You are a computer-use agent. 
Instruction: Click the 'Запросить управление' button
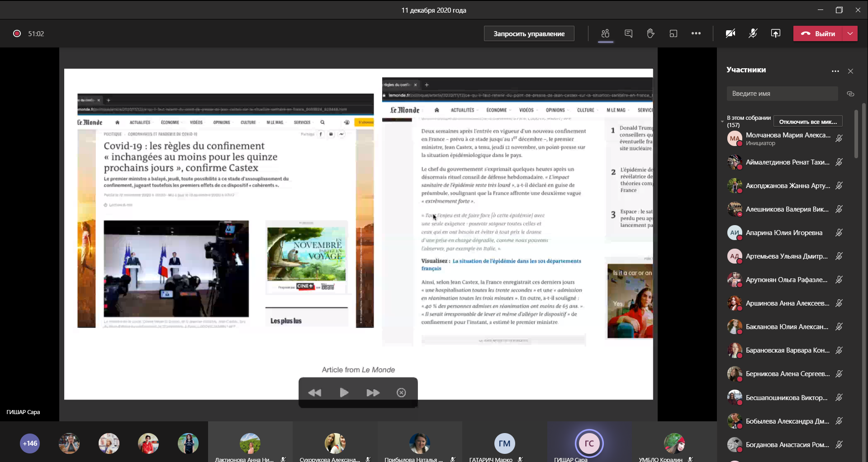click(529, 33)
